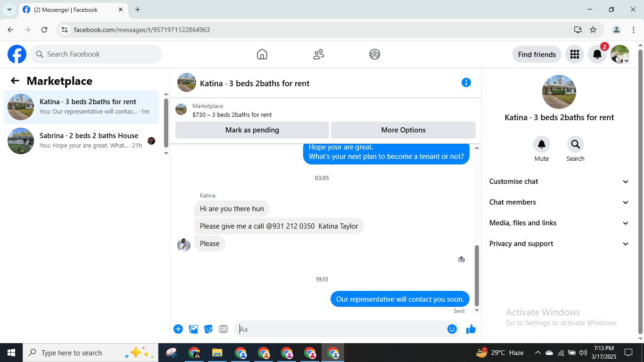Navigate back in the browser
The height and width of the screenshot is (362, 644).
coord(10,30)
